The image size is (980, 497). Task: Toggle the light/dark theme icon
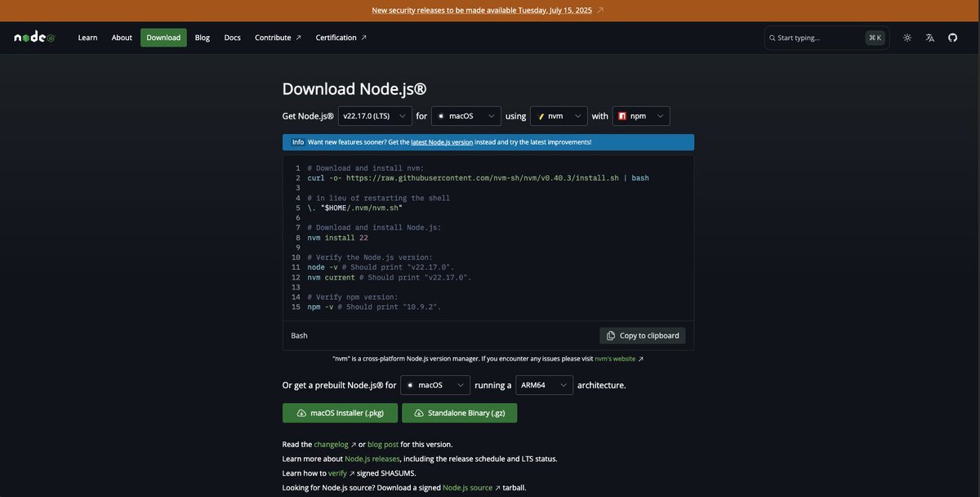pos(907,38)
